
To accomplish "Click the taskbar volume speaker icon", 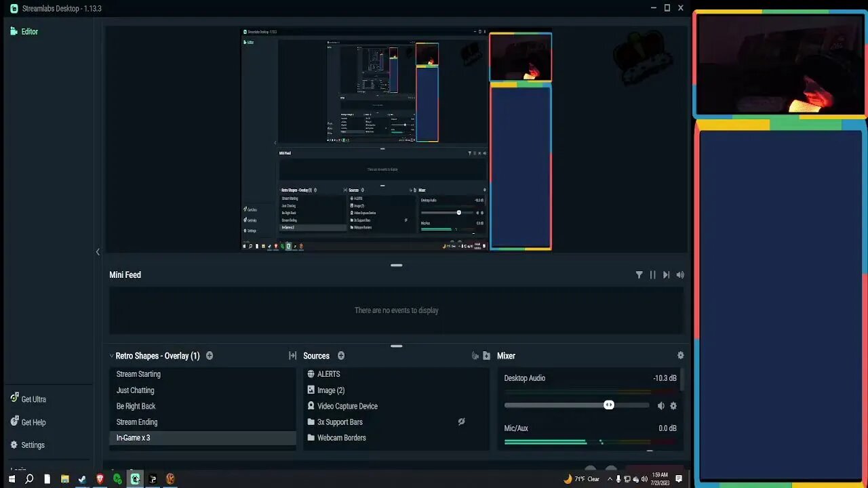I will (x=644, y=479).
